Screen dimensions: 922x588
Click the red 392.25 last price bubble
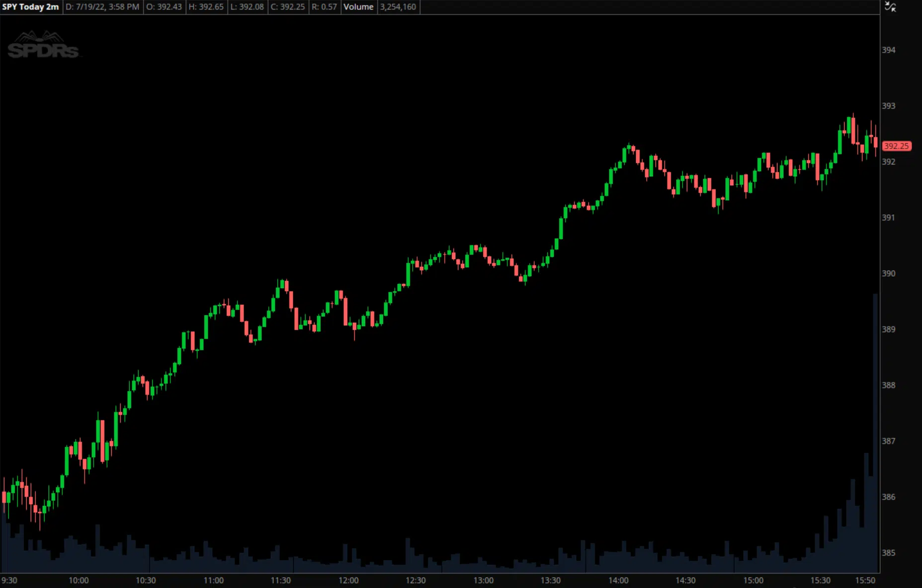click(897, 146)
